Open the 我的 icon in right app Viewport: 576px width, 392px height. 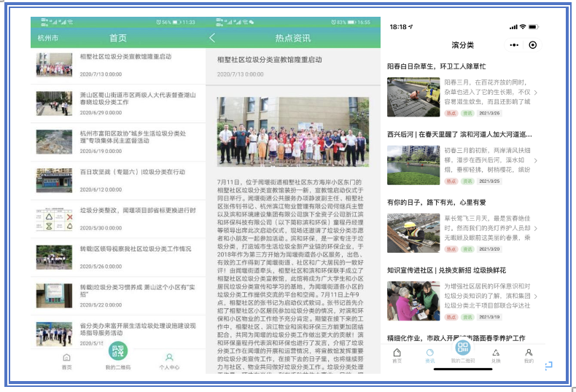point(529,354)
